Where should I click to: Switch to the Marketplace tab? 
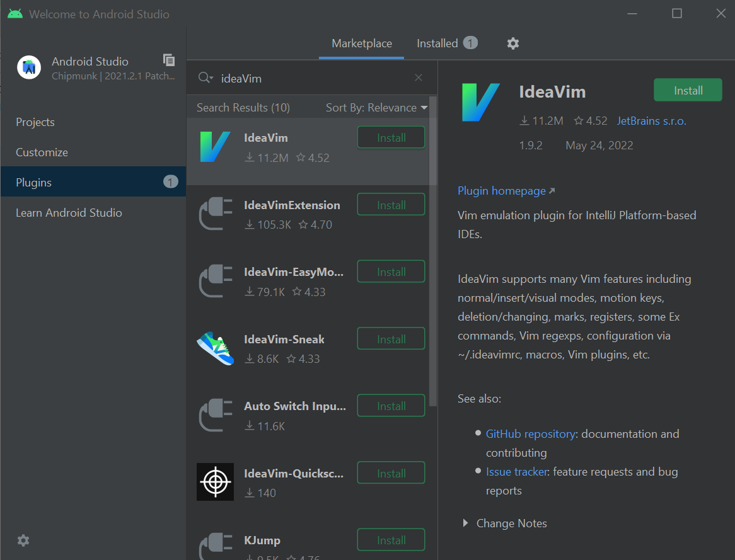[361, 43]
